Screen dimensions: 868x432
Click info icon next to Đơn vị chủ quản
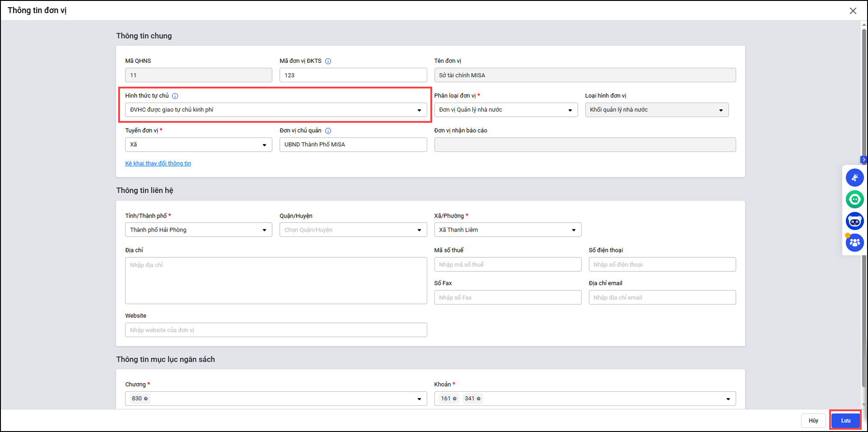(x=328, y=131)
